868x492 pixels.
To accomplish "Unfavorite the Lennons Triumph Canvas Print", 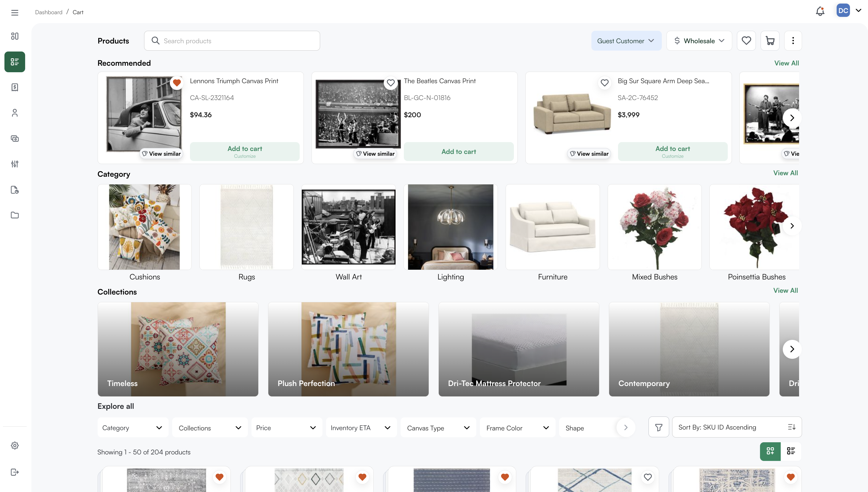I will [x=177, y=83].
